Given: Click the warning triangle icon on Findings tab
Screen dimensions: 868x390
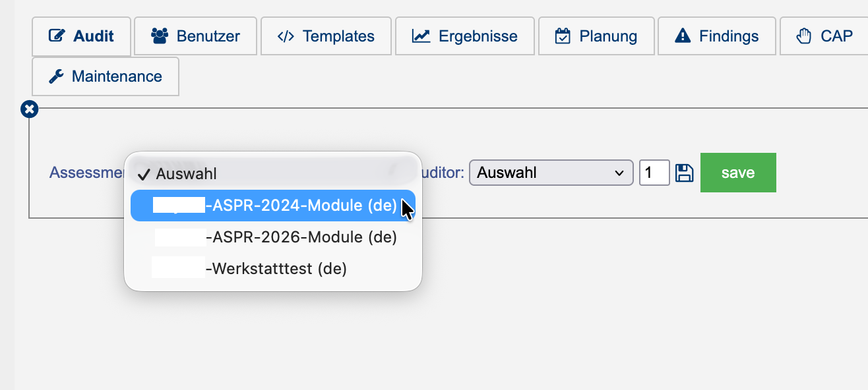Looking at the screenshot, I should pyautogui.click(x=683, y=36).
